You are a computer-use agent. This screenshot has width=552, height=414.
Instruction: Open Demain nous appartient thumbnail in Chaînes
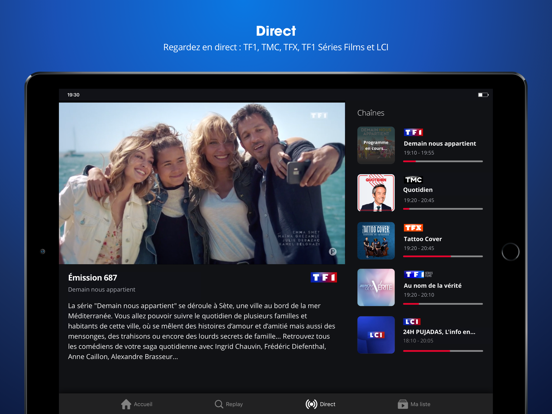point(376,145)
